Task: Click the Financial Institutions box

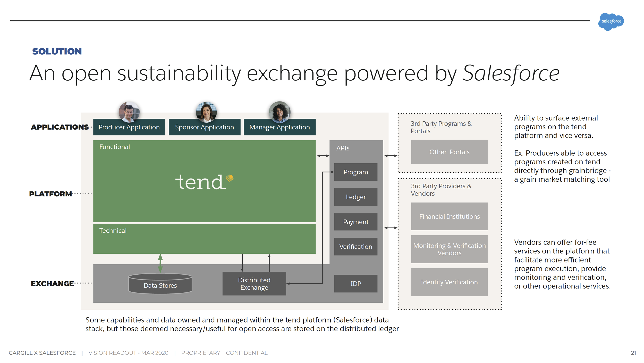Action: 449,216
